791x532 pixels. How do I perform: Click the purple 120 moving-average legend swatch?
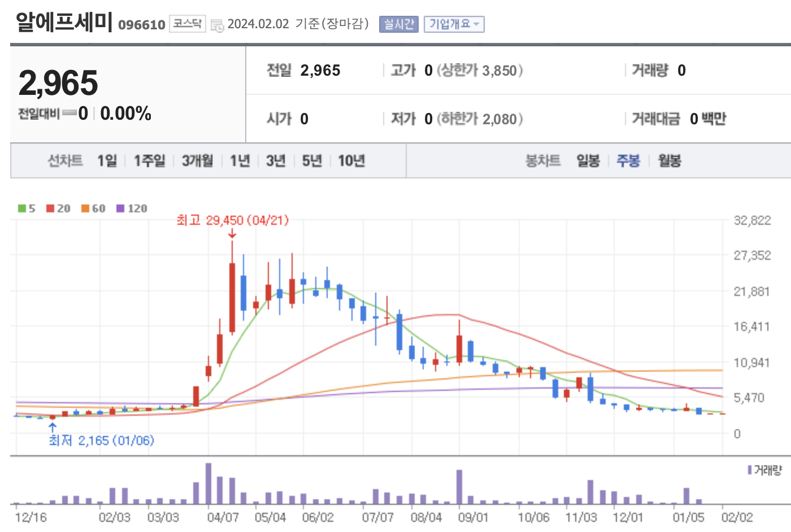[120, 208]
